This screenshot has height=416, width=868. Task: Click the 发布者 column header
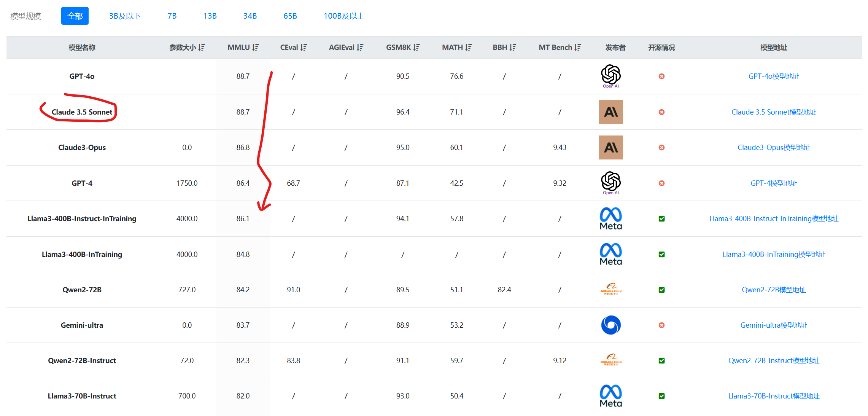pos(615,47)
